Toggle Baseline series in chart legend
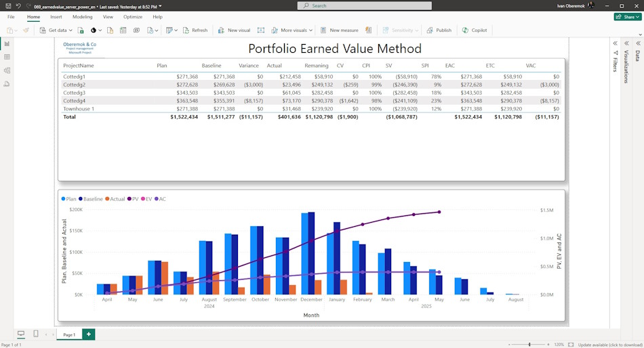Viewport: 644px width, 348px height. [x=90, y=199]
